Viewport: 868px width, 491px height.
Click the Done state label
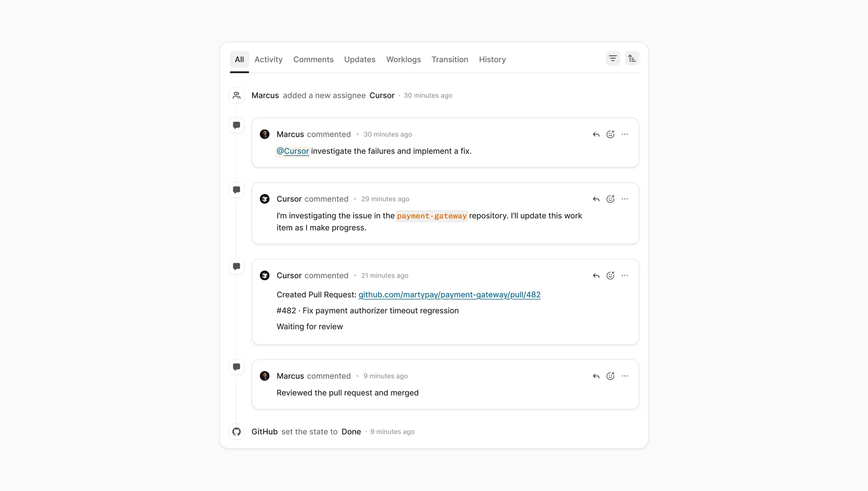tap(351, 432)
